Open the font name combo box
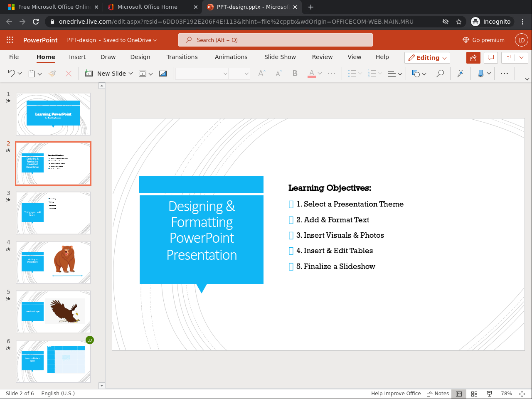Image resolution: width=532 pixels, height=399 pixels. tap(202, 74)
